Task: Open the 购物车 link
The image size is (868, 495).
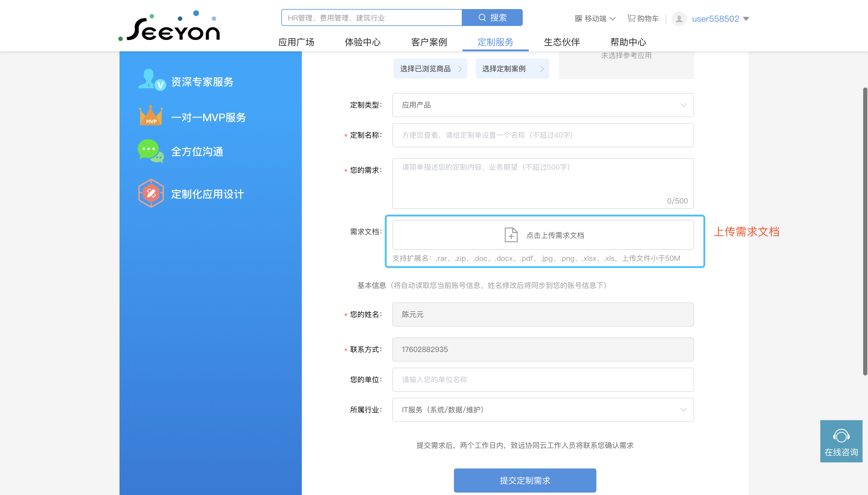Action: point(643,19)
